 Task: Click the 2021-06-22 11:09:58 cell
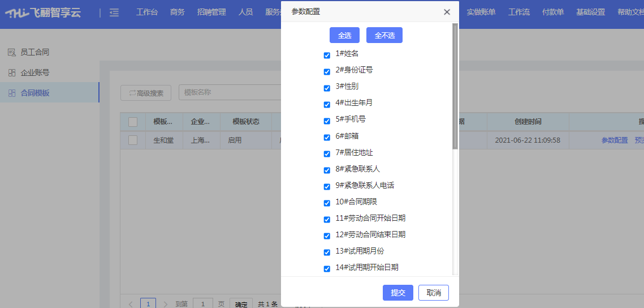528,140
